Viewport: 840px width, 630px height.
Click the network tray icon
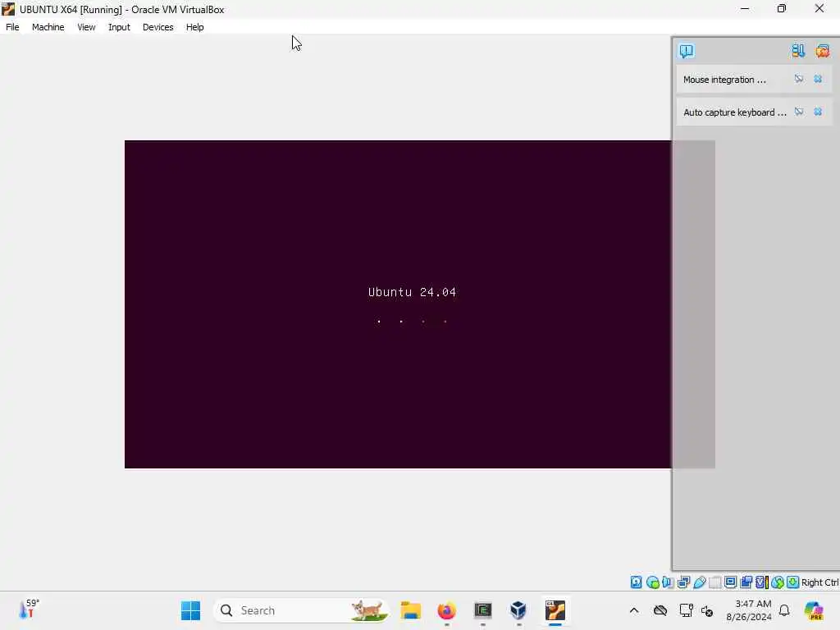(x=687, y=610)
